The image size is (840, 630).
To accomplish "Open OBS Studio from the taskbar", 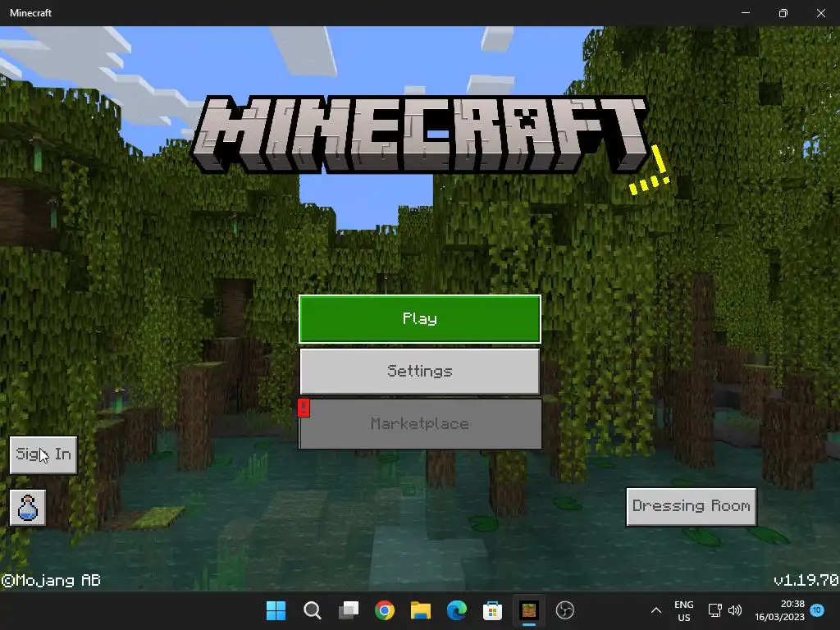I will point(564,610).
